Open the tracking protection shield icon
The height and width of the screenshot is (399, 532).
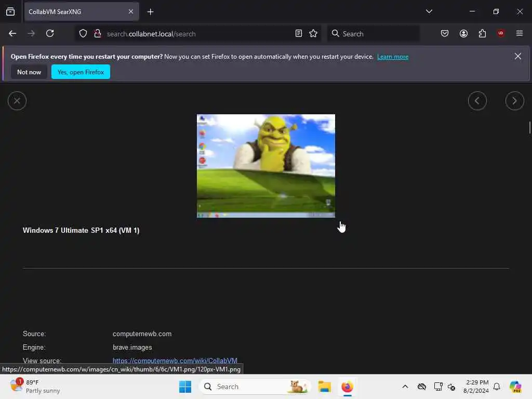coord(83,34)
